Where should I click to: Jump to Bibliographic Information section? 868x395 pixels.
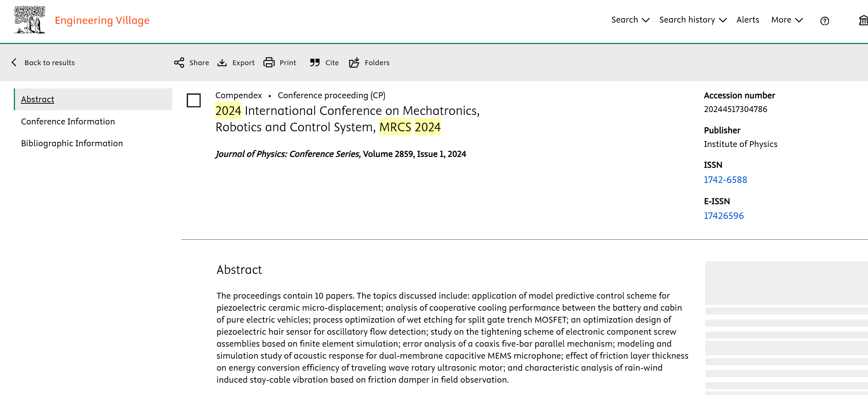tap(72, 143)
